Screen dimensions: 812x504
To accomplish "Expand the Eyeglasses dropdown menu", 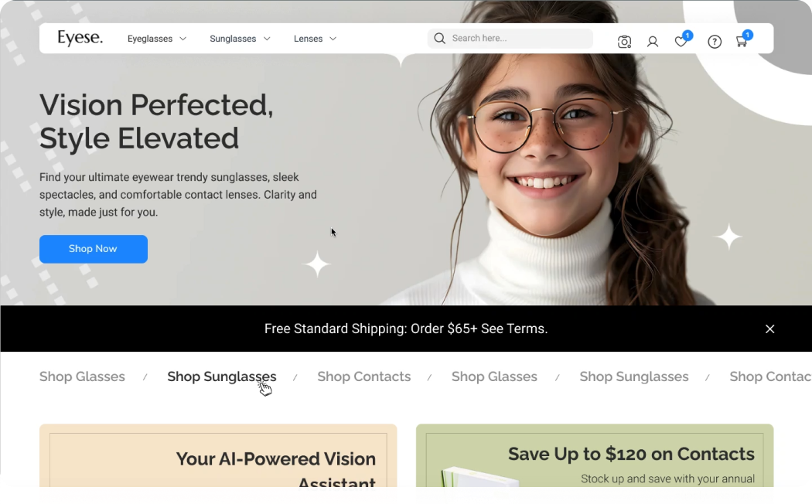I will click(157, 39).
